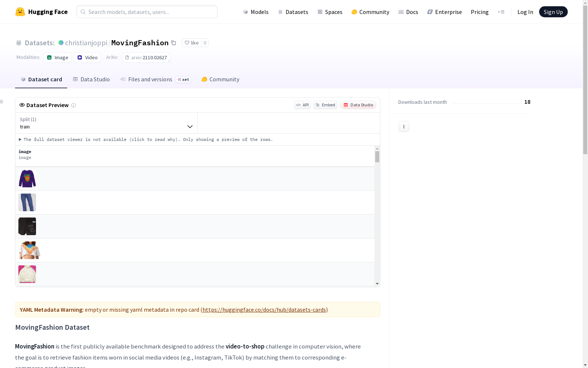Click the preview table scrollbar thumb

(377, 157)
